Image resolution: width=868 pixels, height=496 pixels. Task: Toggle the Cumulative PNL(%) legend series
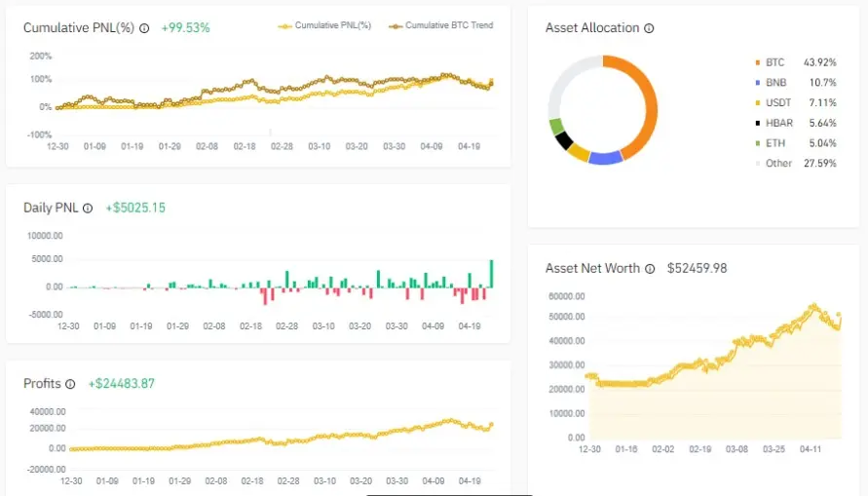(x=324, y=25)
